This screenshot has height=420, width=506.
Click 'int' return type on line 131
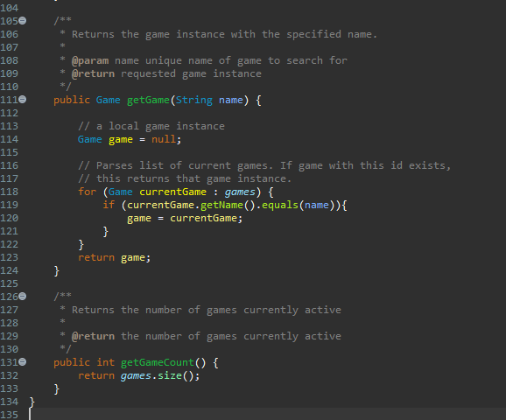pos(106,362)
